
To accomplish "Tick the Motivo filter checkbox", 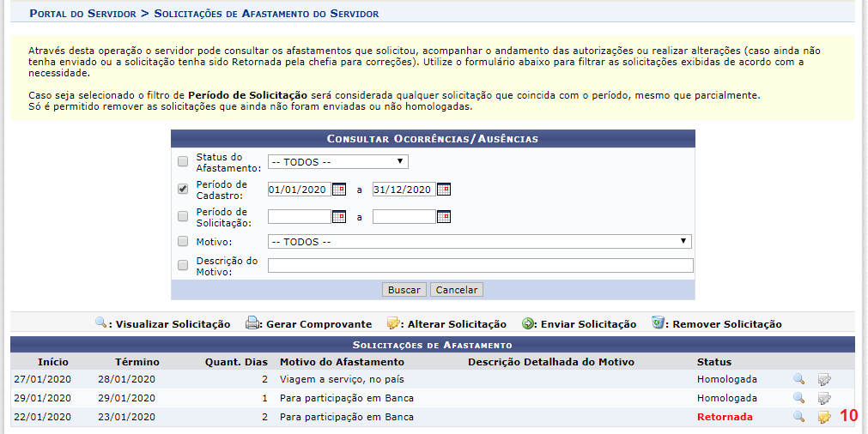I will coord(183,242).
